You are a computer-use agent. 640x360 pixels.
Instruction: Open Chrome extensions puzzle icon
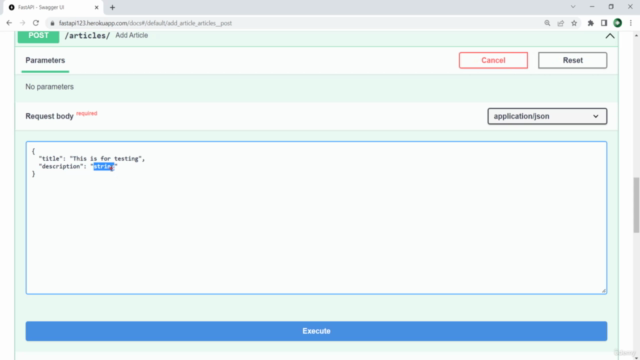click(591, 23)
